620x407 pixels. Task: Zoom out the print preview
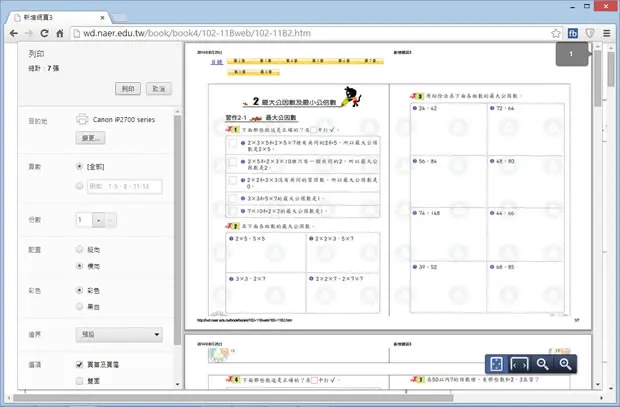(x=542, y=364)
